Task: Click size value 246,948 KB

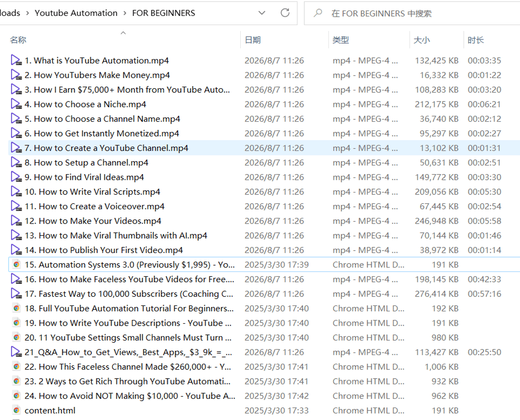Action: pos(437,221)
